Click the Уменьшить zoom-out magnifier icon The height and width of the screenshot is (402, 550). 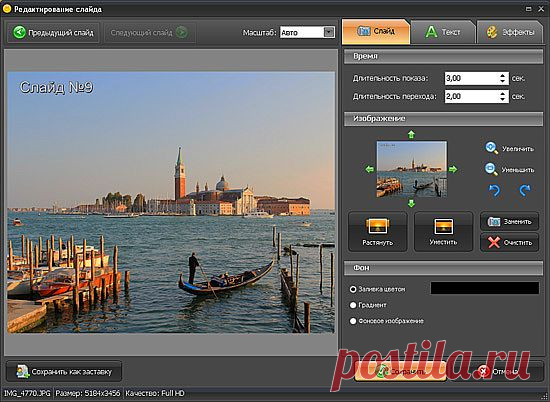click(x=491, y=169)
